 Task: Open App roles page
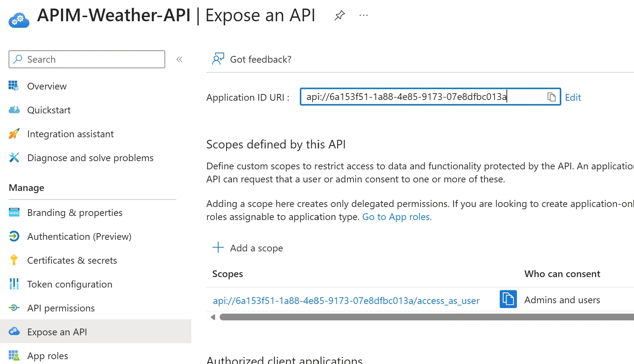(48, 356)
